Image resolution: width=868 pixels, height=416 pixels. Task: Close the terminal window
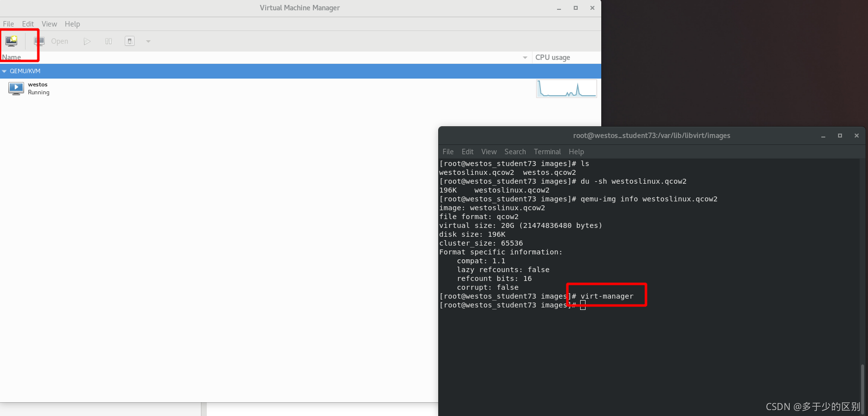(x=857, y=136)
